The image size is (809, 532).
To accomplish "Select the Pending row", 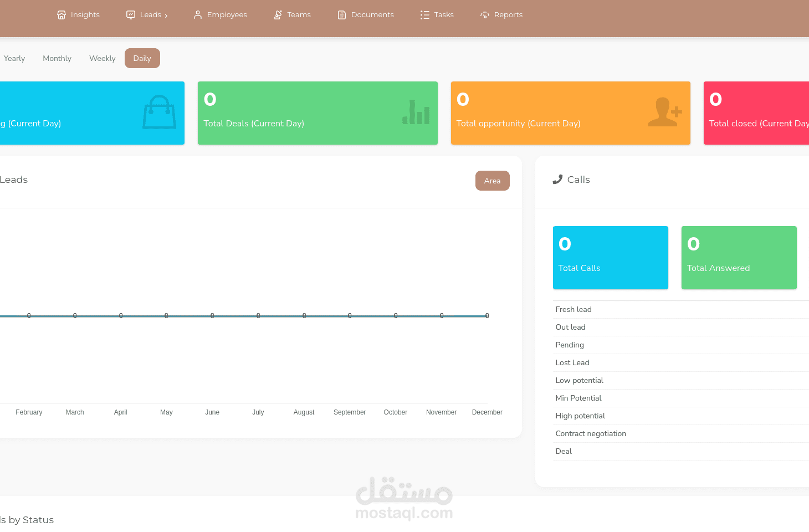I will (x=681, y=345).
